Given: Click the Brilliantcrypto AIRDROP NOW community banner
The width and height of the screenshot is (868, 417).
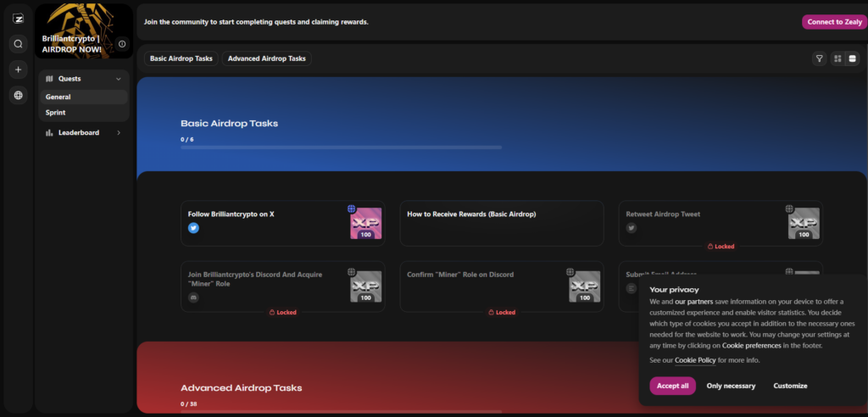Looking at the screenshot, I should (84, 31).
